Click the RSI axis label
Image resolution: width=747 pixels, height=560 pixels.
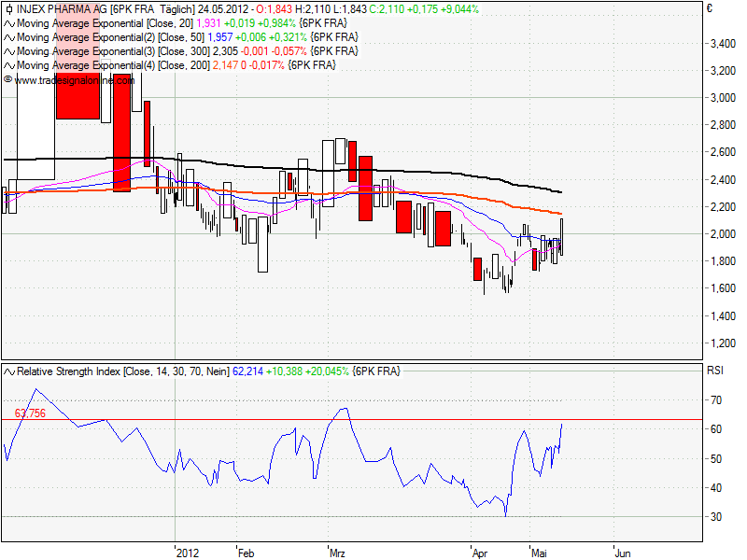pyautogui.click(x=715, y=371)
